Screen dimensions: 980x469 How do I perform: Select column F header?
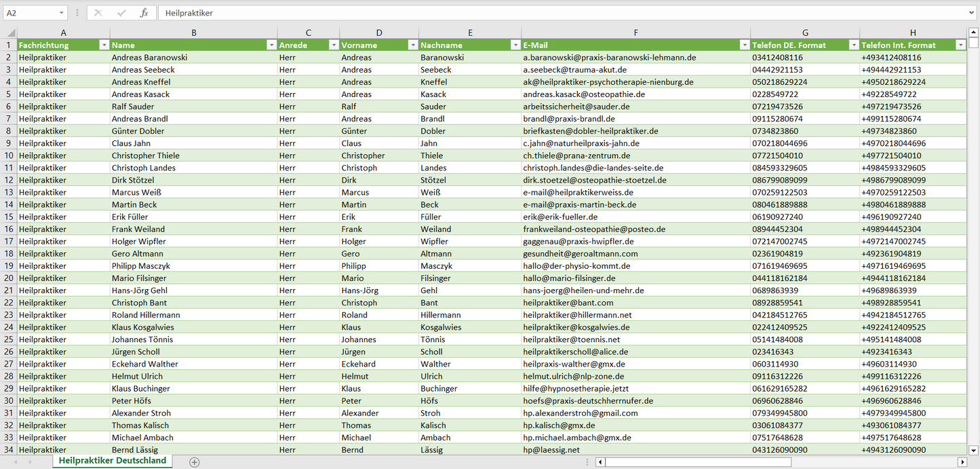coord(635,33)
